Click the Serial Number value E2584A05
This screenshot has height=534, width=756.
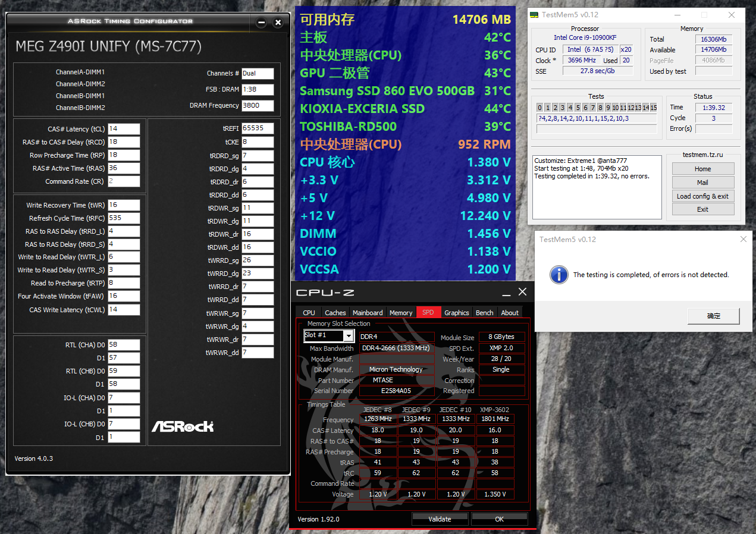tap(396, 391)
